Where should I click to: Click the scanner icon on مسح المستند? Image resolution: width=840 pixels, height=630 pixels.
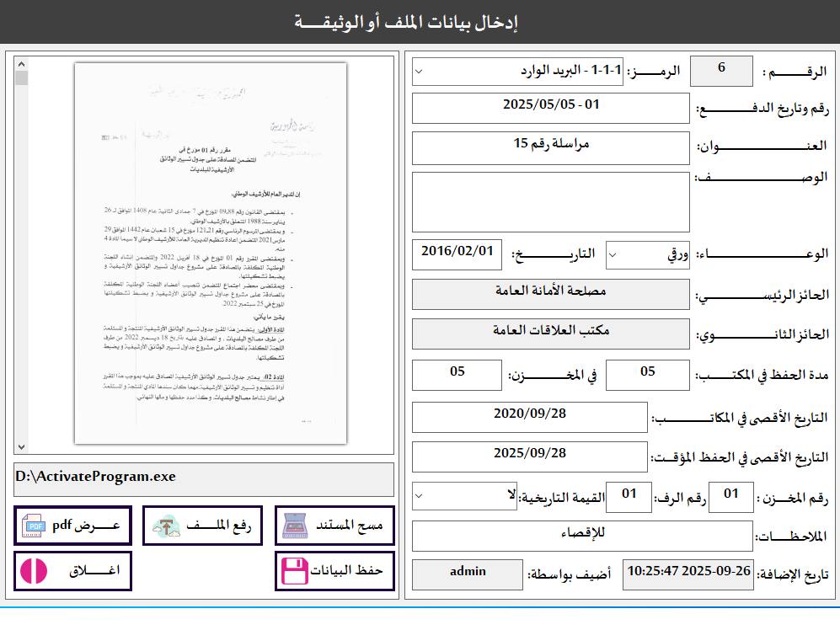pyautogui.click(x=295, y=526)
